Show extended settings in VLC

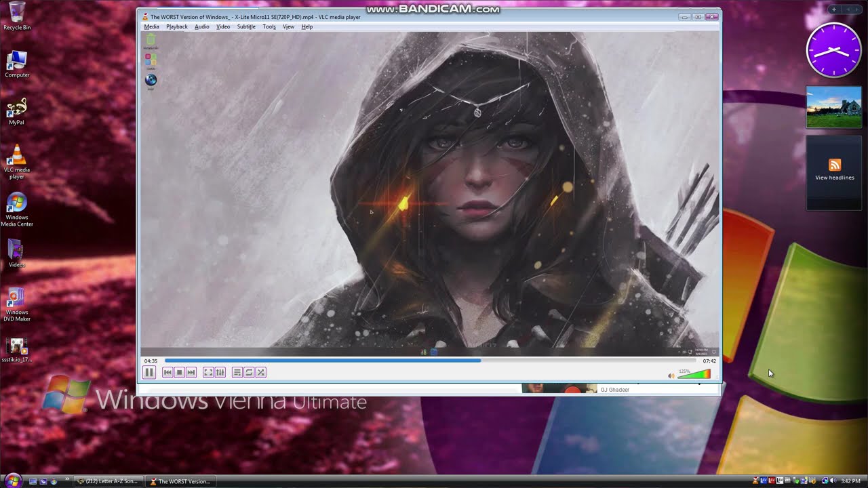tap(220, 372)
